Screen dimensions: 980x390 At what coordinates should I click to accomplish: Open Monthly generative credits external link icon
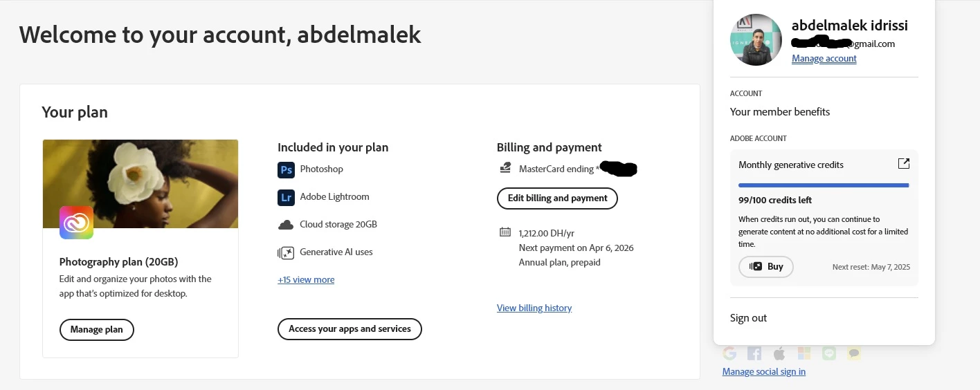(x=903, y=164)
